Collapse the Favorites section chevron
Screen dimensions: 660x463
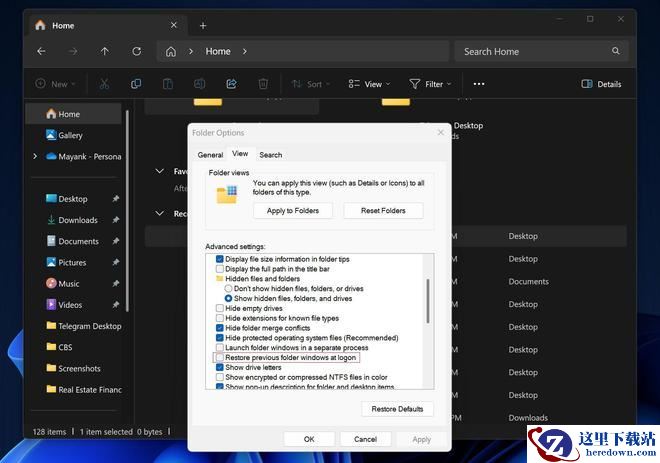(x=160, y=171)
